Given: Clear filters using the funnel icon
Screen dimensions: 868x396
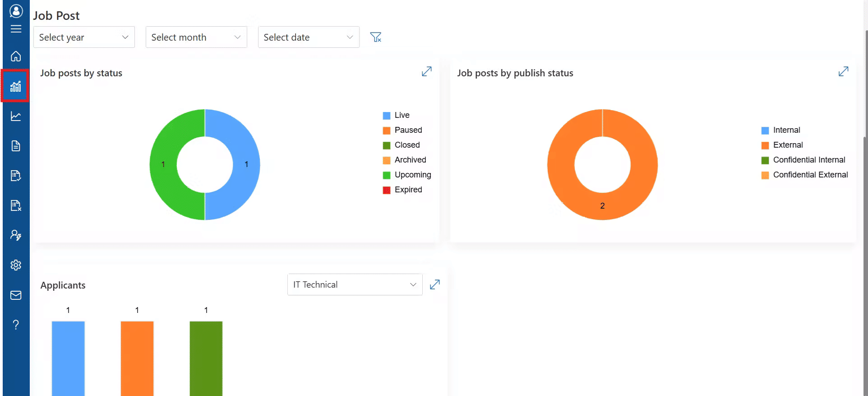Looking at the screenshot, I should coord(375,37).
